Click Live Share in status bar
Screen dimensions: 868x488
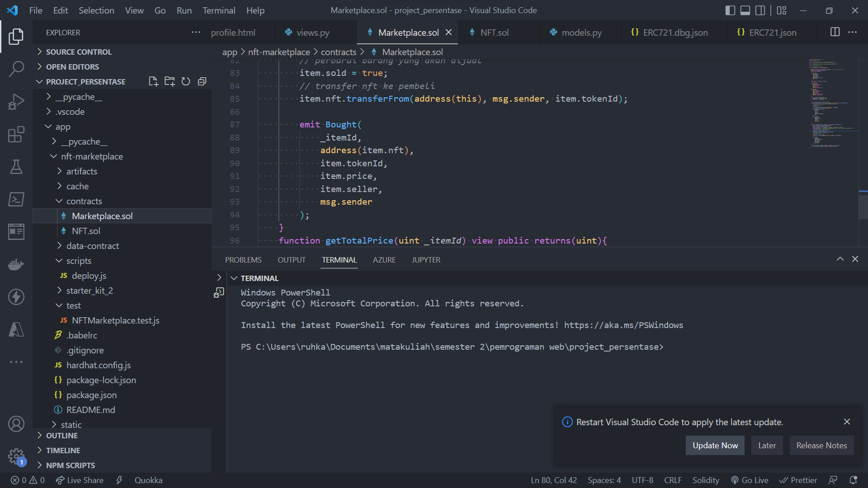pos(80,480)
